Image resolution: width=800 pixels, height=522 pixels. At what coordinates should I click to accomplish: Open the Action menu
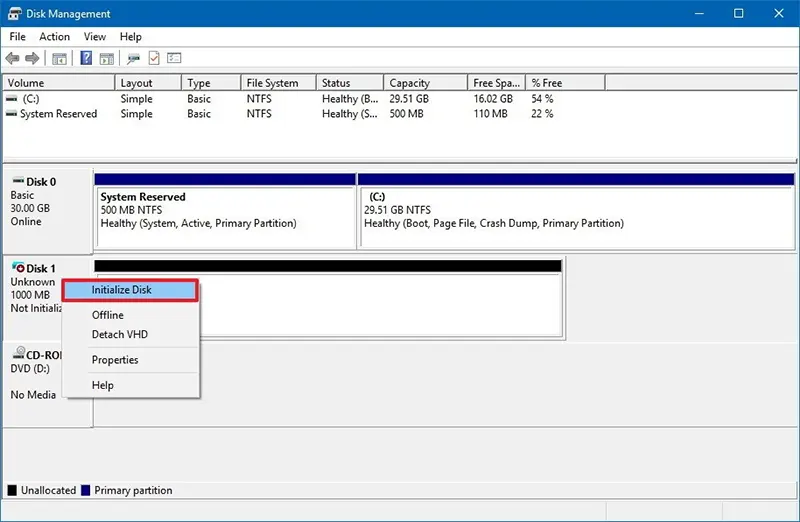pos(55,37)
